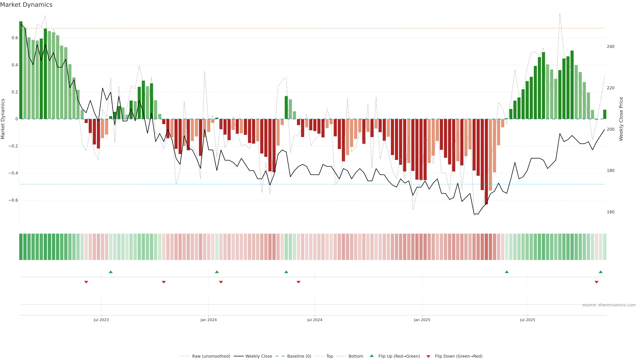The height and width of the screenshot is (362, 644).
Task: Click the Jan 2025 x-axis label
Action: pos(422,320)
